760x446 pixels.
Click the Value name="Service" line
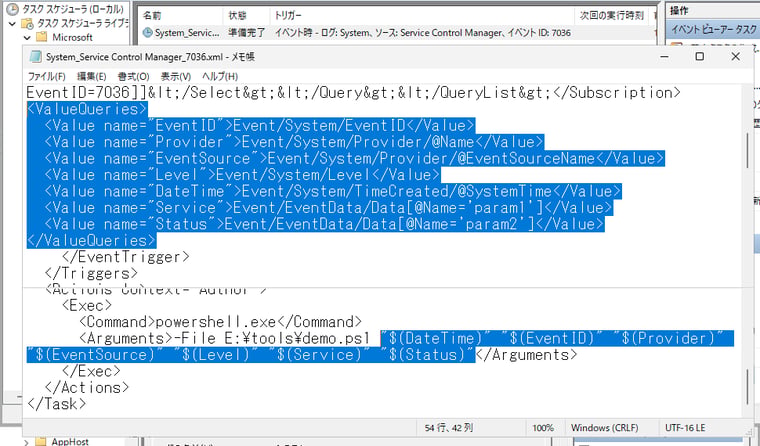[328, 208]
